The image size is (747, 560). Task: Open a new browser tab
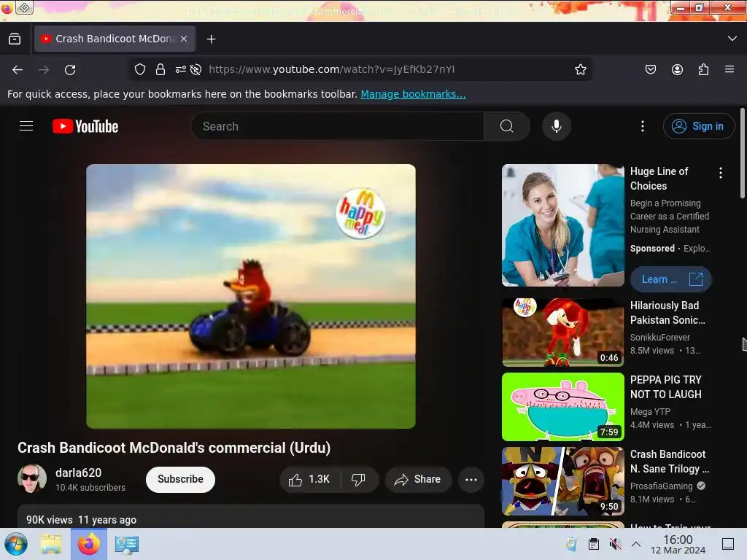coord(211,39)
